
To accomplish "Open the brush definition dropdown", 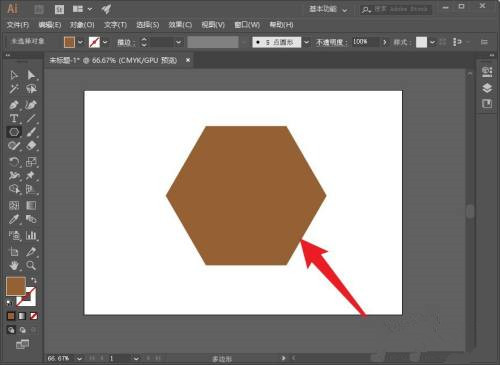I will tap(306, 42).
